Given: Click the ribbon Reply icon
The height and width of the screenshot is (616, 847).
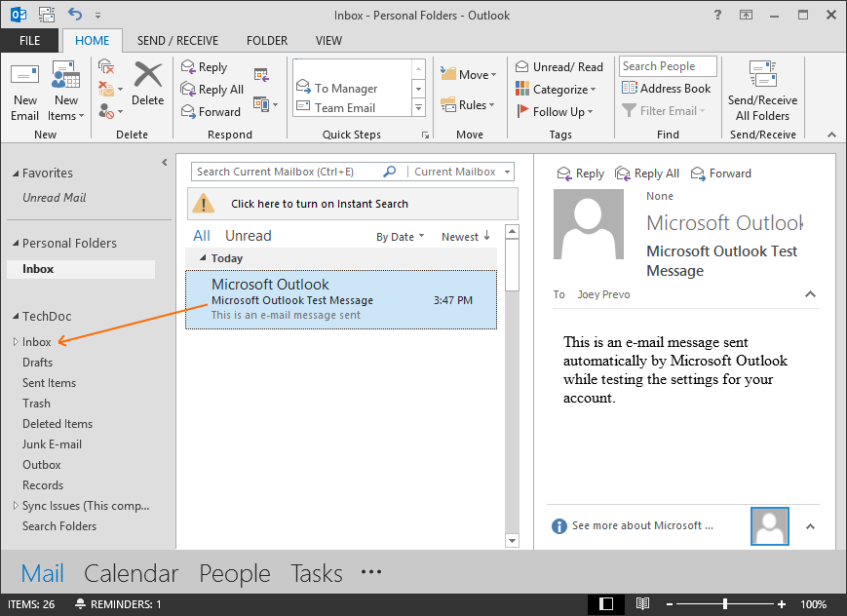Looking at the screenshot, I should point(188,66).
